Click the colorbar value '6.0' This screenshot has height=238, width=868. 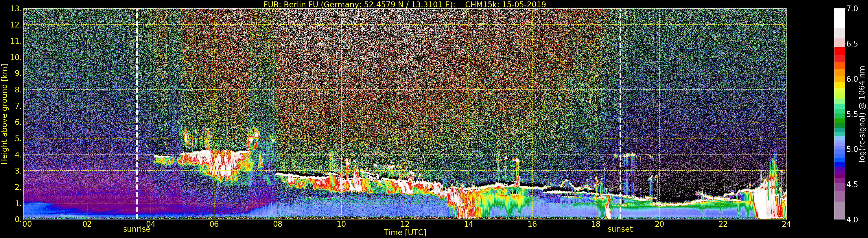[852, 79]
